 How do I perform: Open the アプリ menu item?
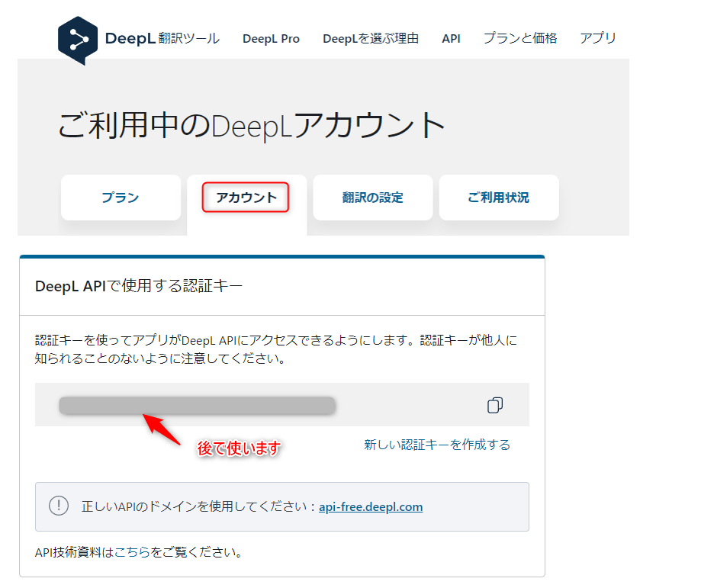coord(598,38)
